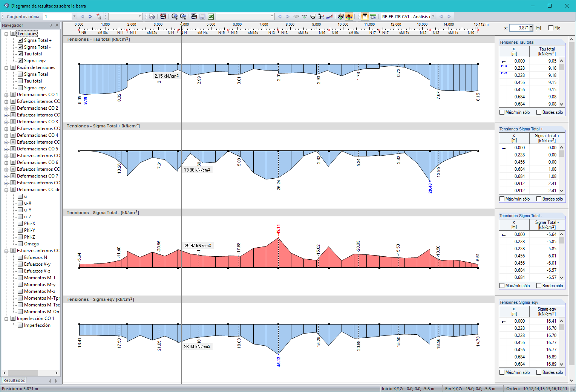Viewport: 576px width, 392px height.
Task: Collapse Razón de tensiones node
Action: coord(6,67)
